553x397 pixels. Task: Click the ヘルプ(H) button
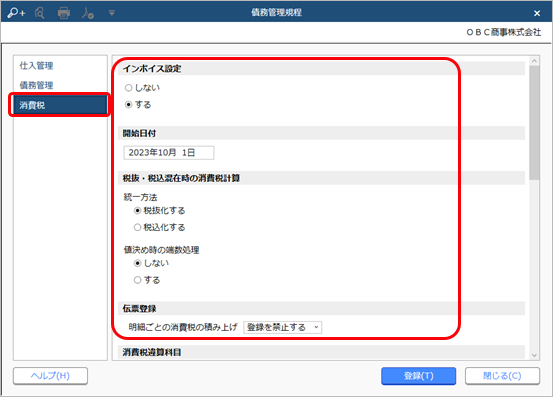(x=50, y=376)
